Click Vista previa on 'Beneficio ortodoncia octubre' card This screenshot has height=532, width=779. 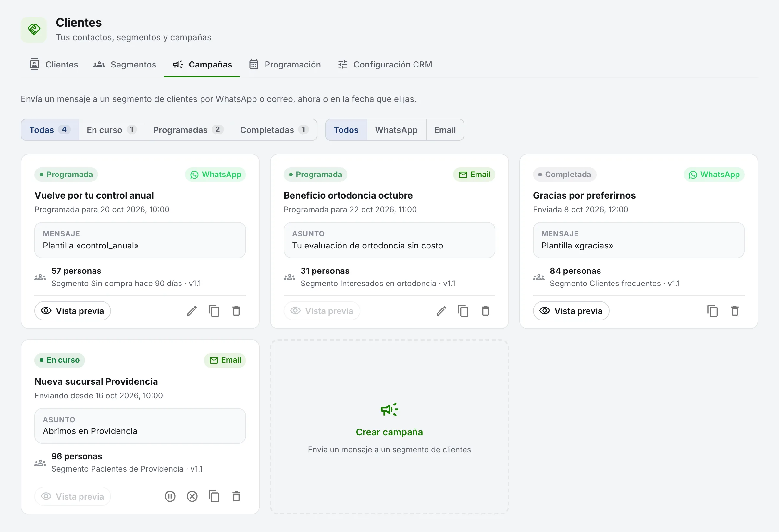(x=322, y=311)
